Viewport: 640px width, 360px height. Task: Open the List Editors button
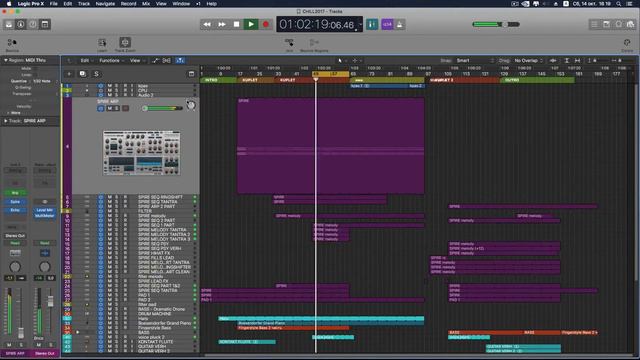click(594, 24)
